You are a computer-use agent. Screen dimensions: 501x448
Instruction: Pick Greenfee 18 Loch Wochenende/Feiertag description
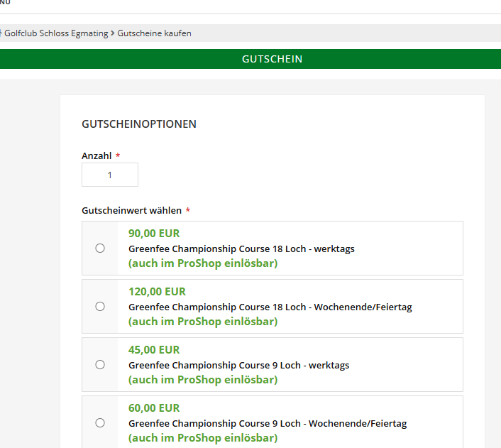click(270, 307)
